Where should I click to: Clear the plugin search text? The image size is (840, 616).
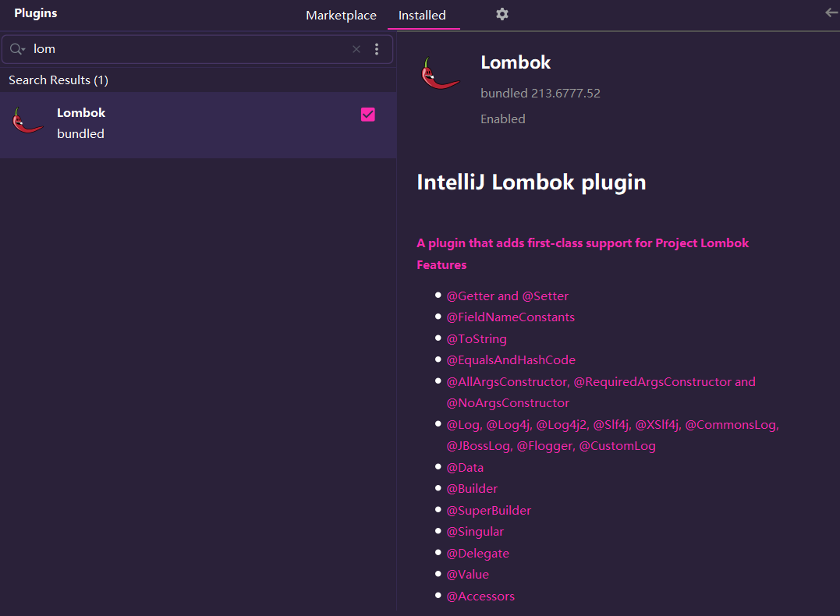click(x=356, y=49)
